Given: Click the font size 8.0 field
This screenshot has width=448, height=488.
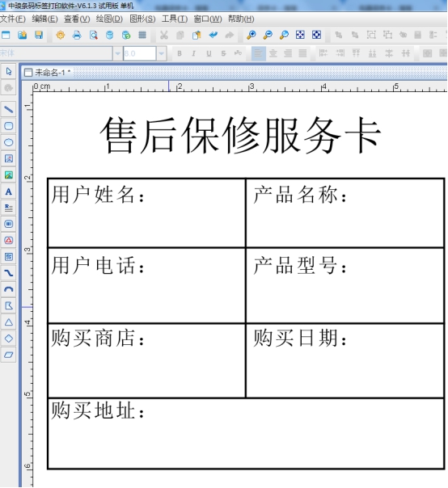Looking at the screenshot, I should click(x=140, y=53).
